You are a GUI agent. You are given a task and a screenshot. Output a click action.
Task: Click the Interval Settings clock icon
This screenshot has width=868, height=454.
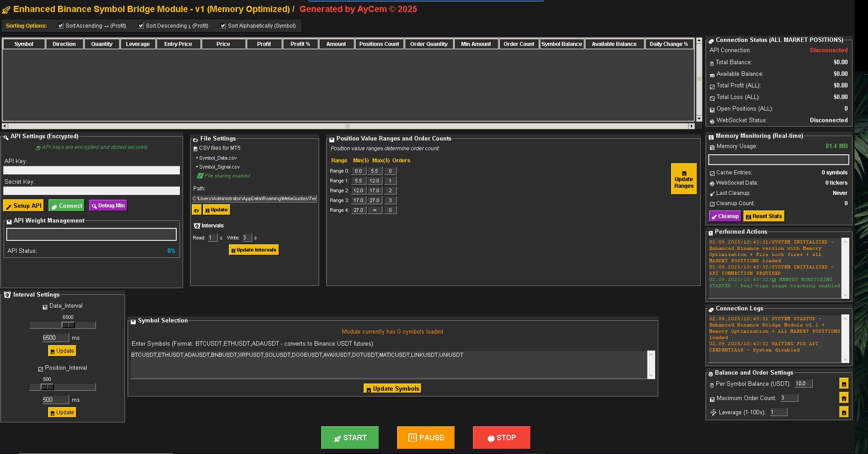(8, 295)
